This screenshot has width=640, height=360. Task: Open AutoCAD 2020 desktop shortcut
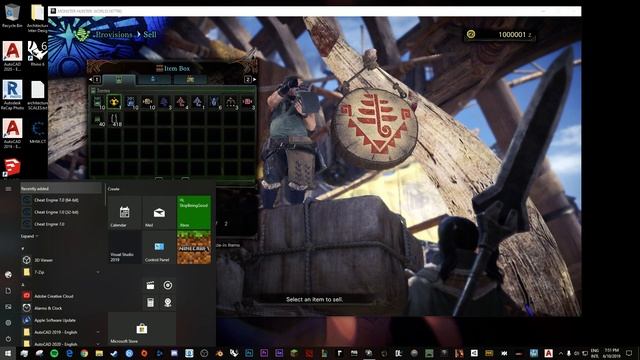click(x=12, y=56)
